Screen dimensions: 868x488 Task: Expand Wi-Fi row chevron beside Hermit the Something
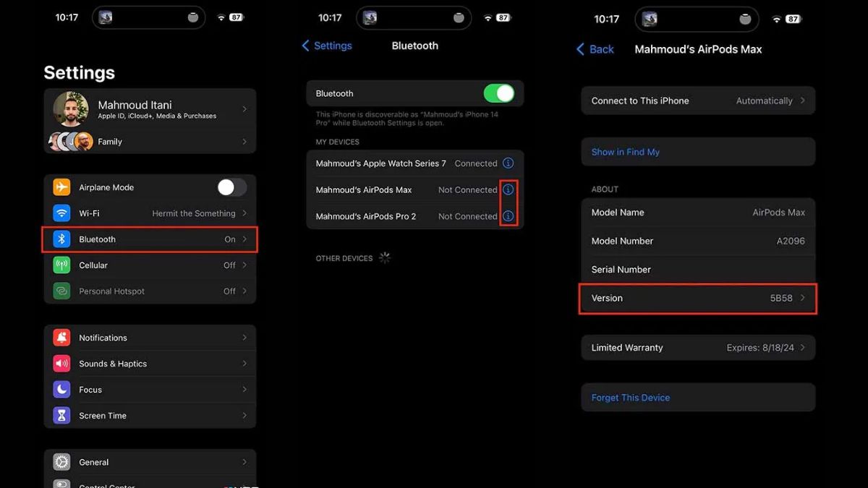point(244,213)
